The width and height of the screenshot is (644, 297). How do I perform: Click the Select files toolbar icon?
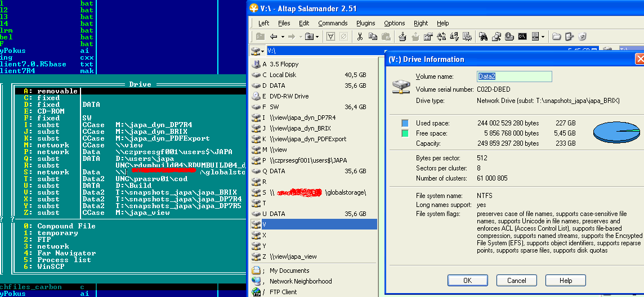tap(330, 37)
